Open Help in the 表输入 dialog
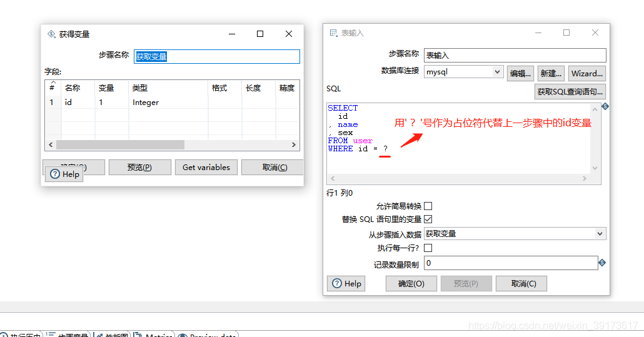The width and height of the screenshot is (644, 337). pyautogui.click(x=346, y=284)
